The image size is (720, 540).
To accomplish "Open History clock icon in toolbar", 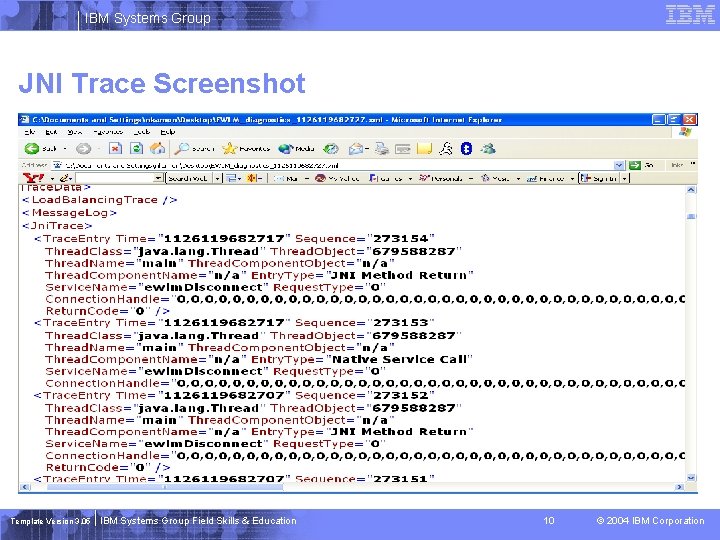I will coord(331,148).
